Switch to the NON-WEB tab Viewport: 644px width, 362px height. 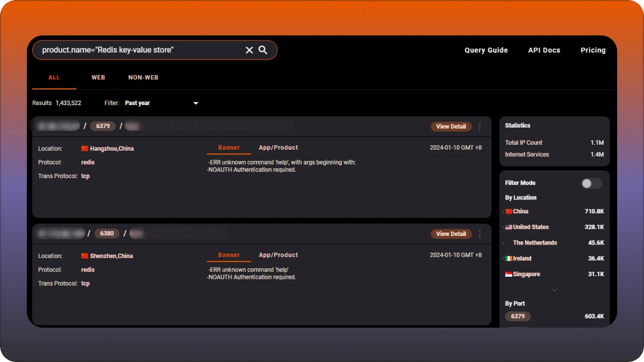pyautogui.click(x=143, y=77)
